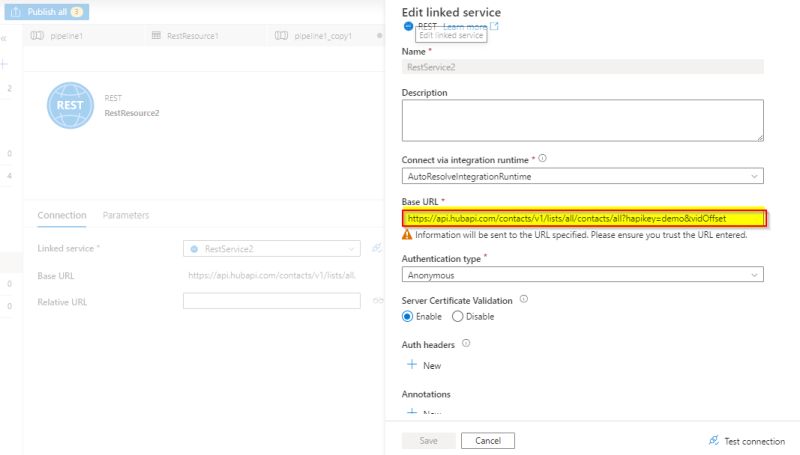800x455 pixels.
Task: Click the Publish all button
Action: click(x=46, y=12)
